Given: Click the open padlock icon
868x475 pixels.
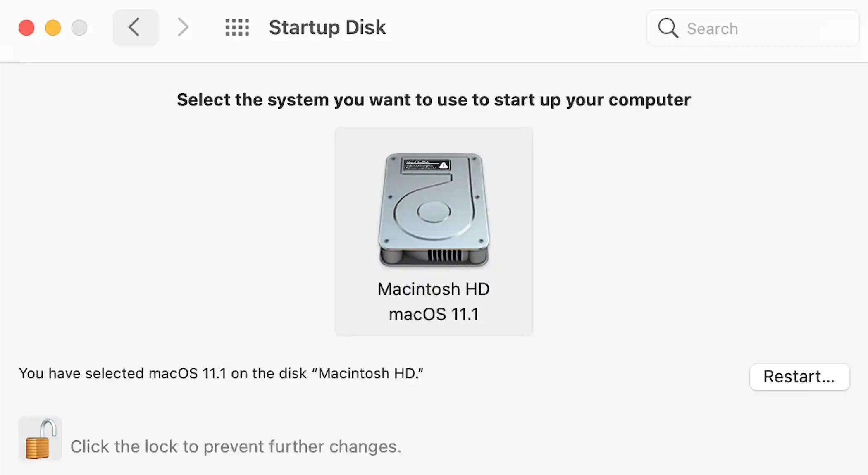Looking at the screenshot, I should pos(40,439).
